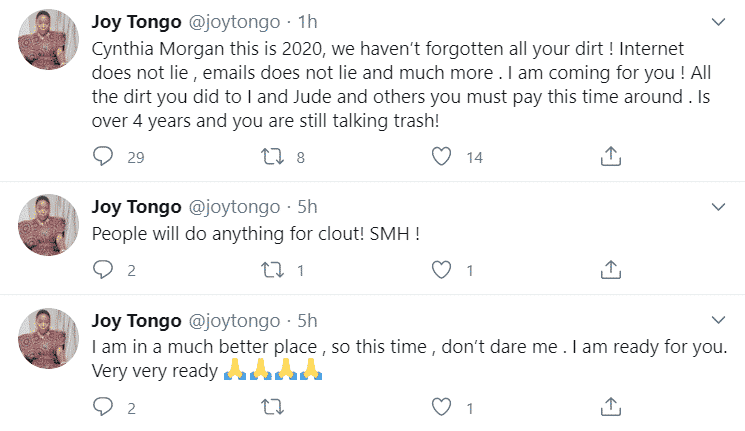The height and width of the screenshot is (431, 745).
Task: Expand the menu chevron on the 'clout' tweet
Action: pyautogui.click(x=718, y=207)
